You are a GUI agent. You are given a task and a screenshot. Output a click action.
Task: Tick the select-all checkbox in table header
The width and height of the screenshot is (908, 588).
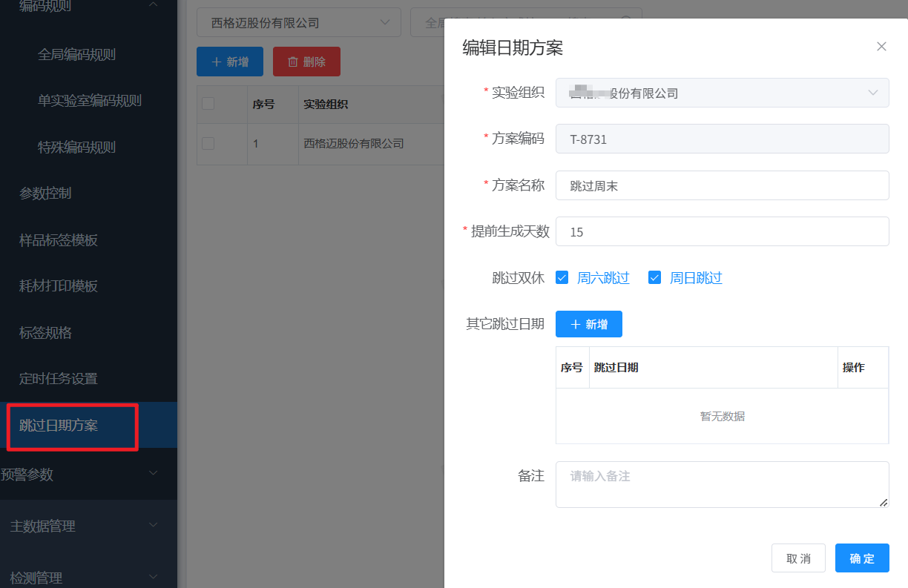pos(208,104)
